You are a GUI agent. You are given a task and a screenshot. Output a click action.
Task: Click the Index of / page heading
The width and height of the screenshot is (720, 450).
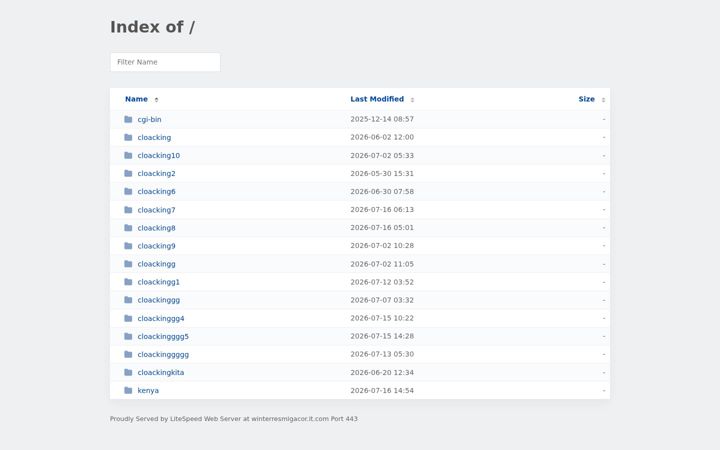152,27
